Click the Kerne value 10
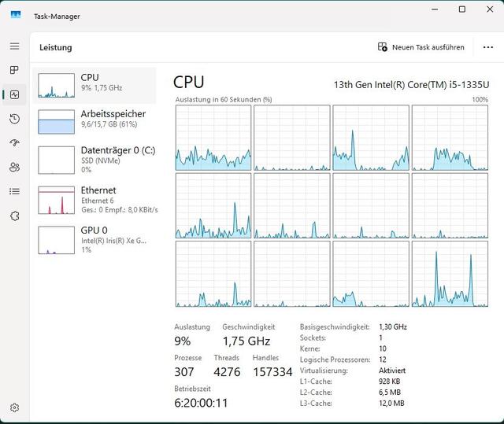 pos(383,348)
